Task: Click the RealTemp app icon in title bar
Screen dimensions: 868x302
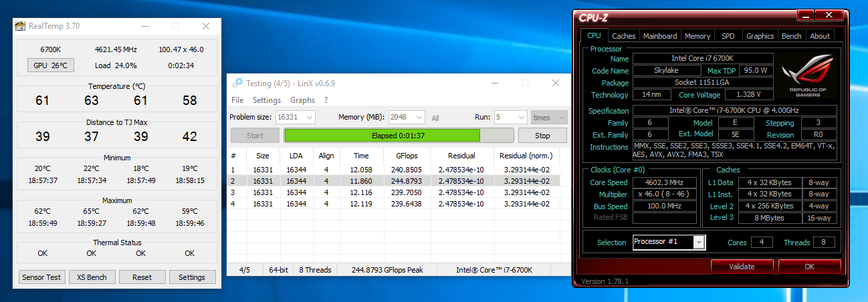Action: [x=21, y=26]
